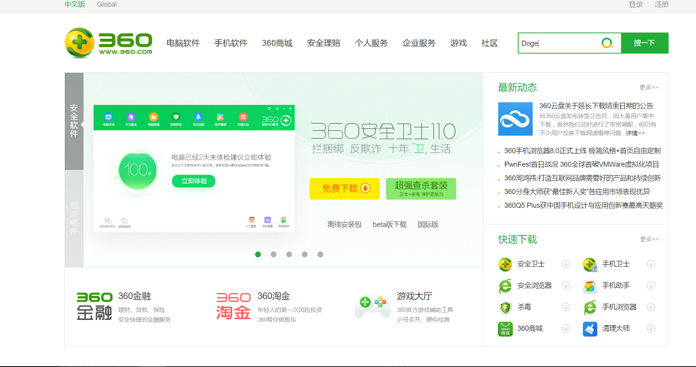The height and width of the screenshot is (367, 696).
Task: Click the 安全卫士 icon in quick downloads
Action: click(505, 264)
